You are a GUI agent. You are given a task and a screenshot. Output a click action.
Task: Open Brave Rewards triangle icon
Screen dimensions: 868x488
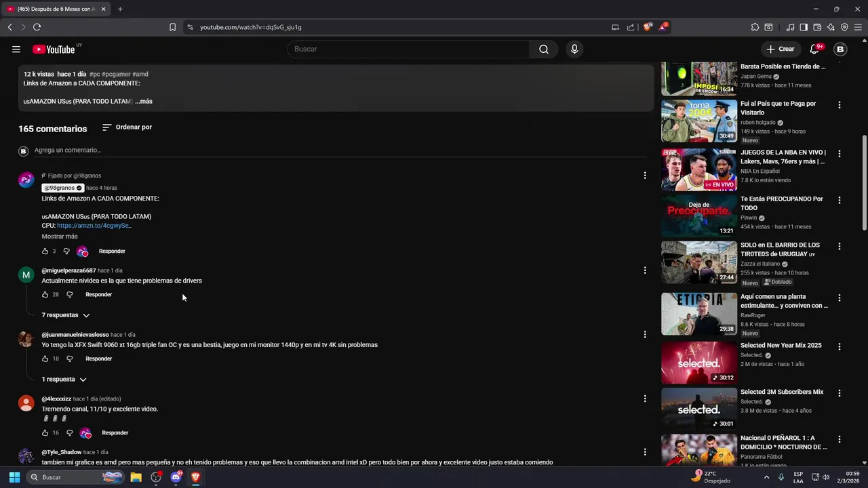click(x=663, y=27)
